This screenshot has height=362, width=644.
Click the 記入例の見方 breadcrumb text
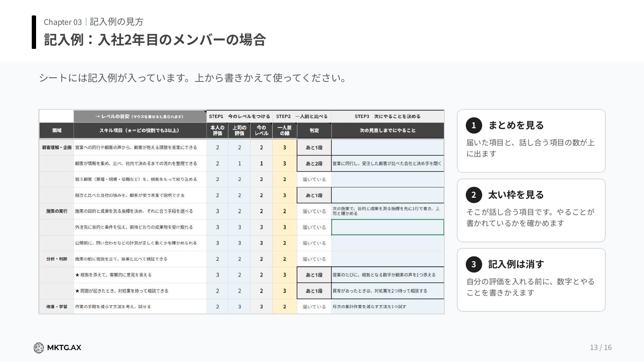pyautogui.click(x=116, y=21)
